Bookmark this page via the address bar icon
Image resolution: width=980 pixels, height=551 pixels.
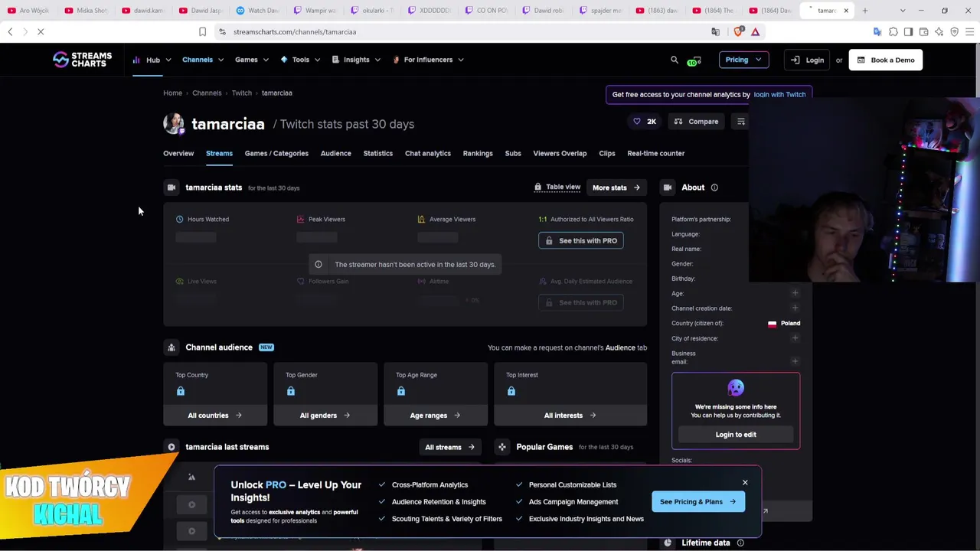coord(202,31)
